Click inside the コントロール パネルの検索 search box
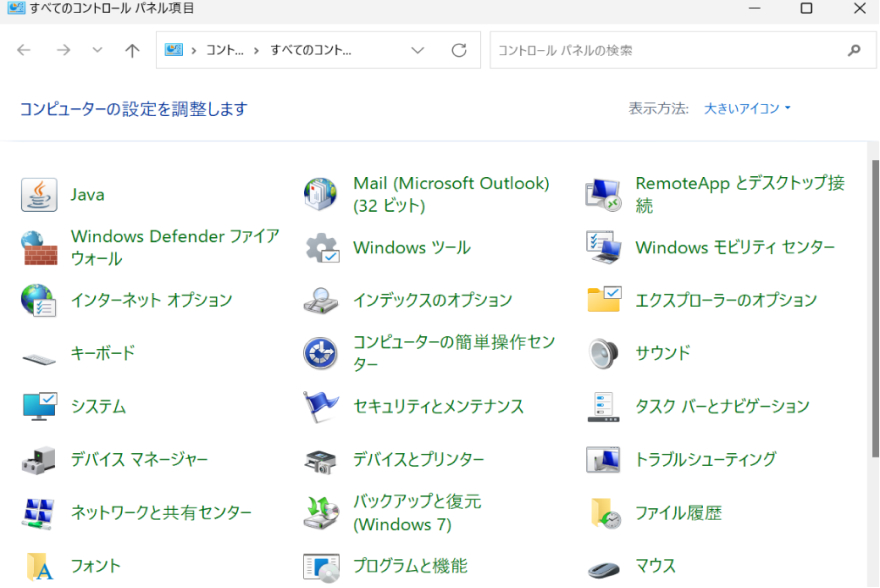 (x=660, y=50)
